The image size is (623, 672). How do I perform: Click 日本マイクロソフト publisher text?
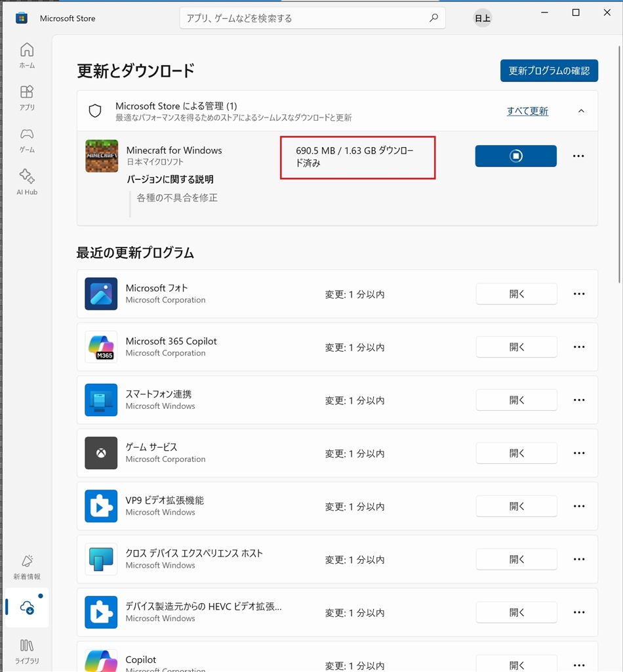click(155, 162)
